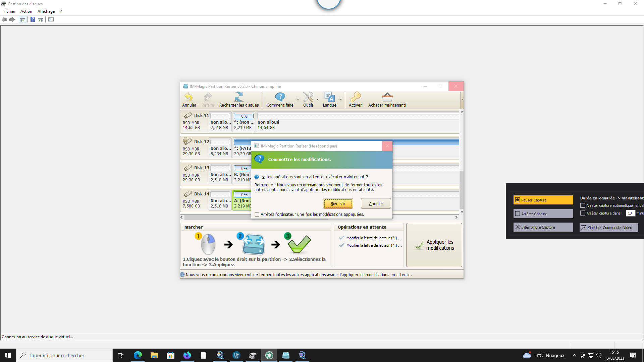Enable shutdown after modifications checkbox
Screen dimensions: 644x362
pos(257,214)
